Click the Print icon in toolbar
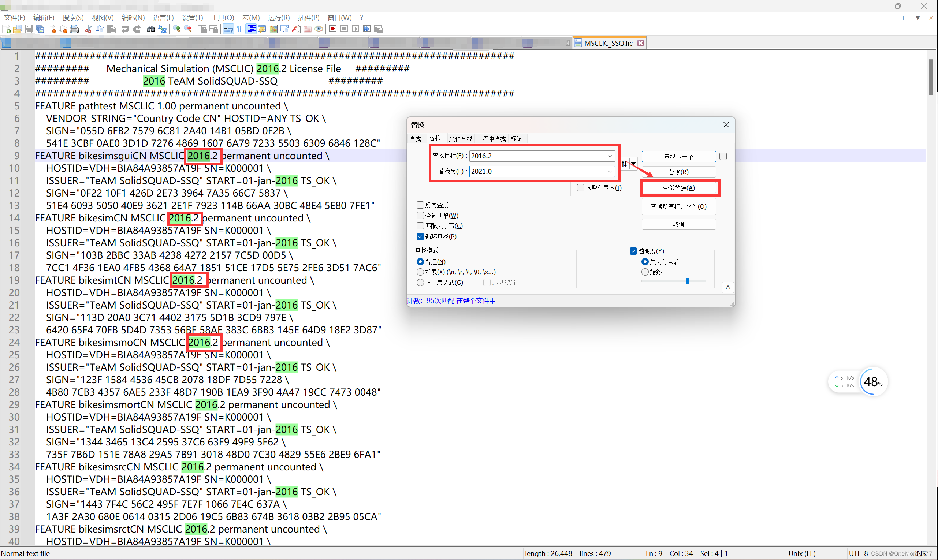Image resolution: width=938 pixels, height=560 pixels. tap(74, 29)
